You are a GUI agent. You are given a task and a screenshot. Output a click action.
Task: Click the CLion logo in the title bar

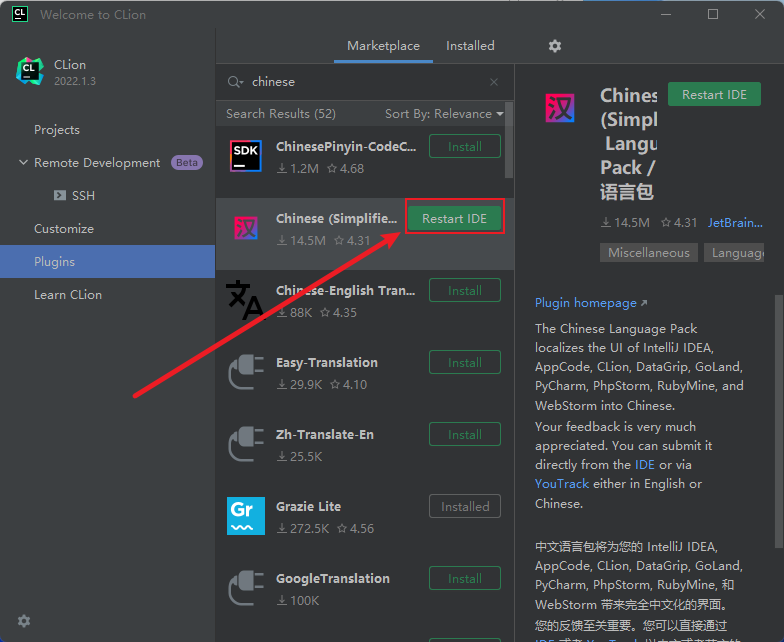pos(20,14)
